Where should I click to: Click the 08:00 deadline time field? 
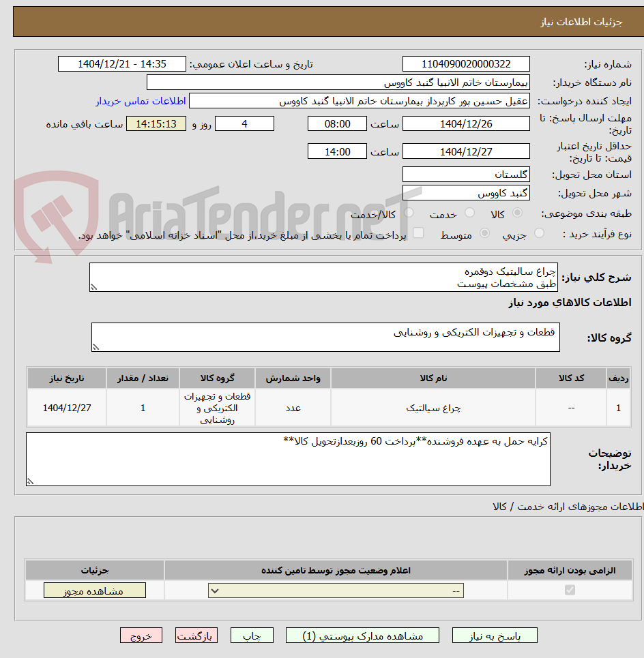pos(337,124)
